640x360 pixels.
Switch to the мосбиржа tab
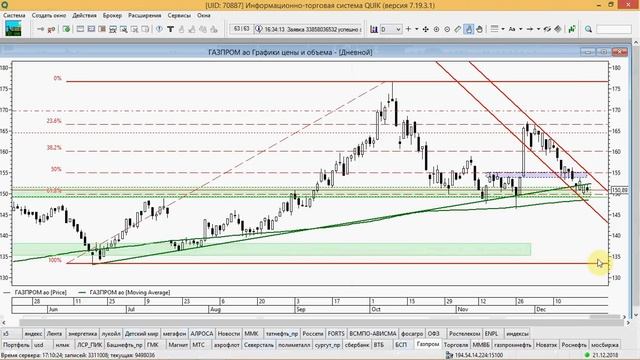[x=604, y=345]
